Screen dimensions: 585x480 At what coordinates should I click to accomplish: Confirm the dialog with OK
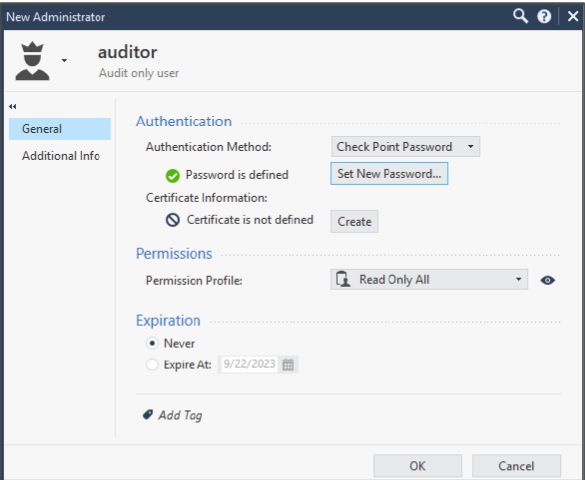click(417, 466)
